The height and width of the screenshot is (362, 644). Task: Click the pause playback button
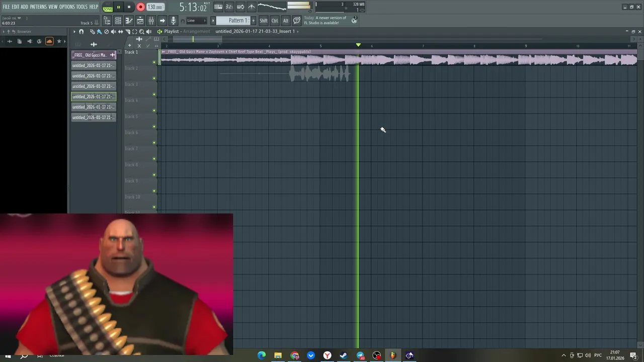click(118, 7)
